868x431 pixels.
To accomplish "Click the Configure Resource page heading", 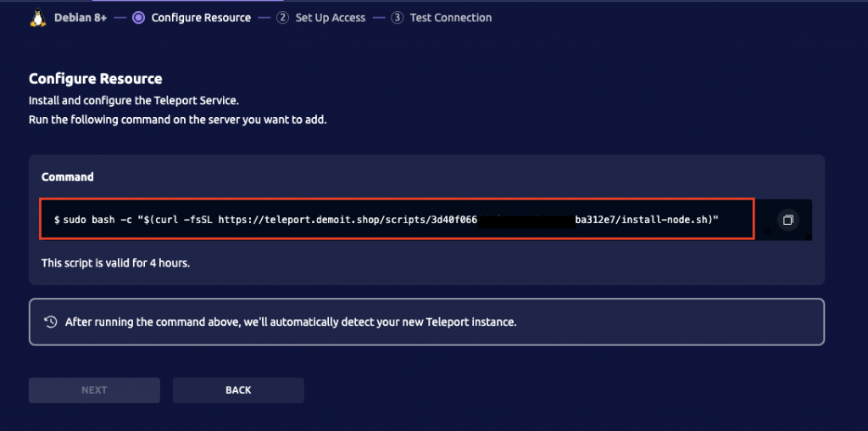I will (95, 79).
